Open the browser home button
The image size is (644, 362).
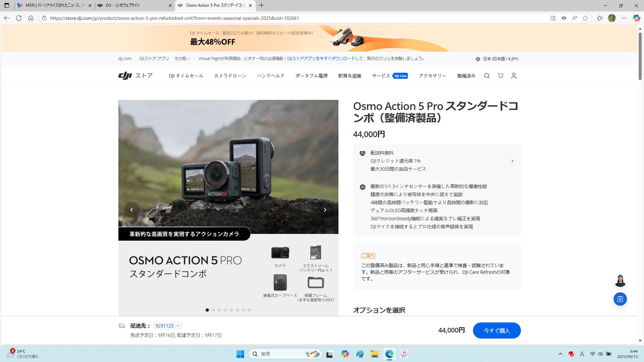(31, 18)
